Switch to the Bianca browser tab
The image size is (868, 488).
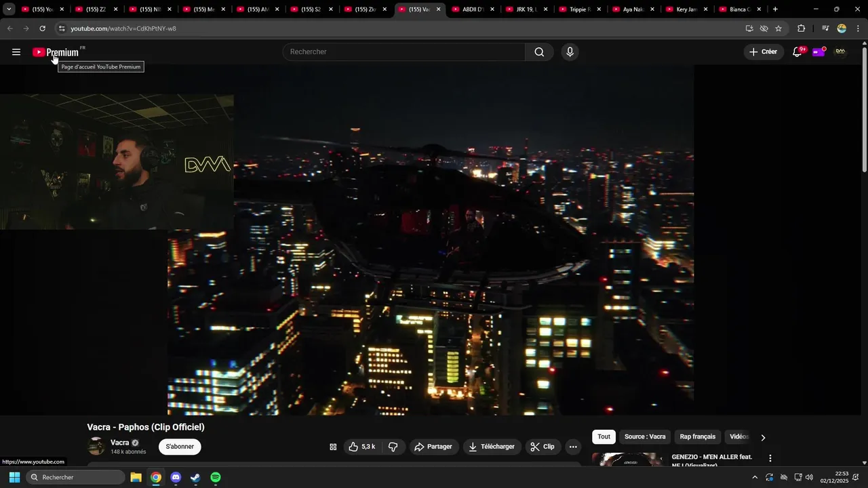click(x=741, y=9)
